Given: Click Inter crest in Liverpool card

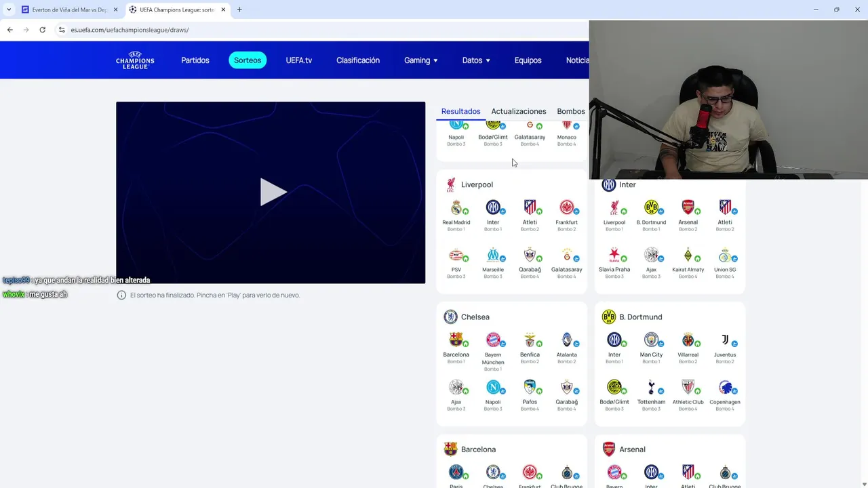Looking at the screenshot, I should [493, 207].
